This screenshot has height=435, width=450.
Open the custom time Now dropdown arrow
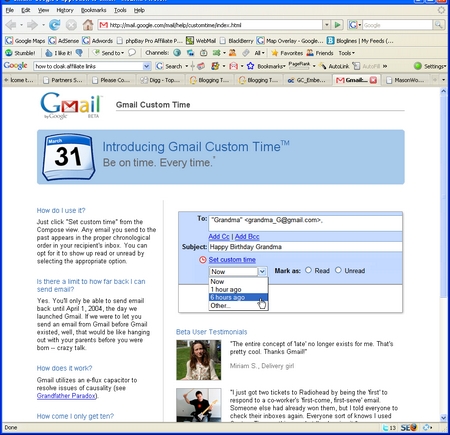(x=262, y=271)
